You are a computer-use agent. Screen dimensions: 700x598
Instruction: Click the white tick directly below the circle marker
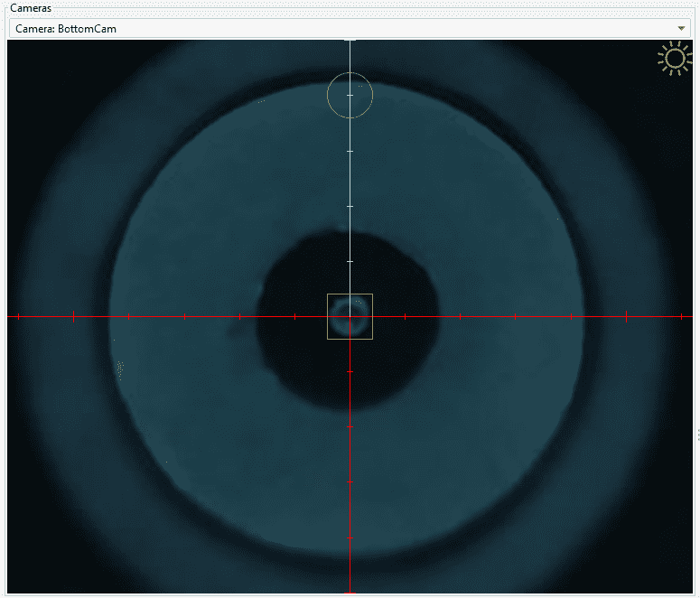point(350,151)
